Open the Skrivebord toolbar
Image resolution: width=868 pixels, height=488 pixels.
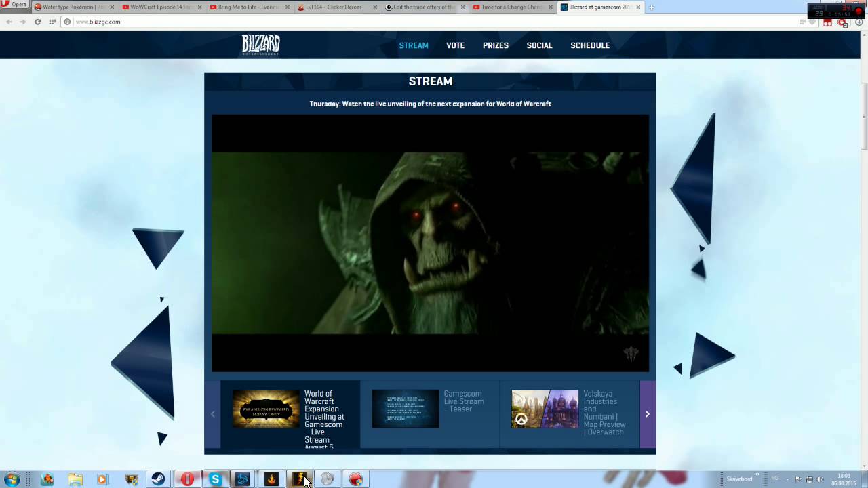coord(740,479)
